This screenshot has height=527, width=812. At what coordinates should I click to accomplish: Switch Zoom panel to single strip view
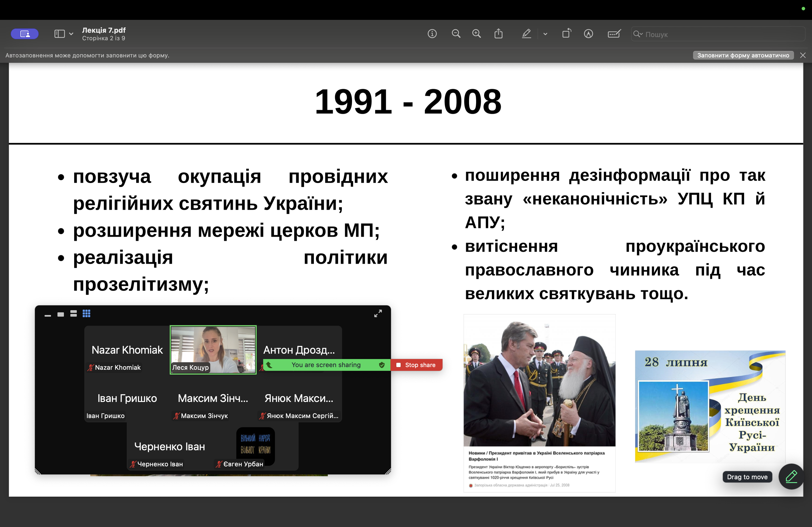tap(61, 314)
